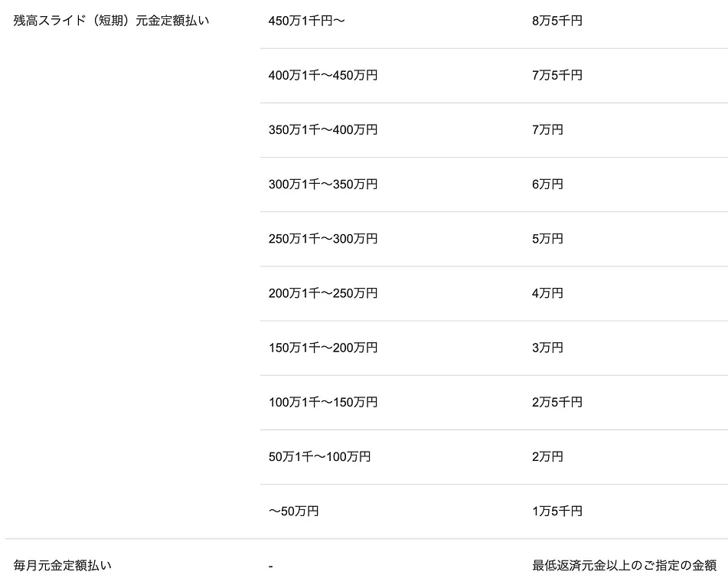Click the 最低返済元金以上のご指定の金額 text
This screenshot has height=588, width=728.
click(x=624, y=566)
